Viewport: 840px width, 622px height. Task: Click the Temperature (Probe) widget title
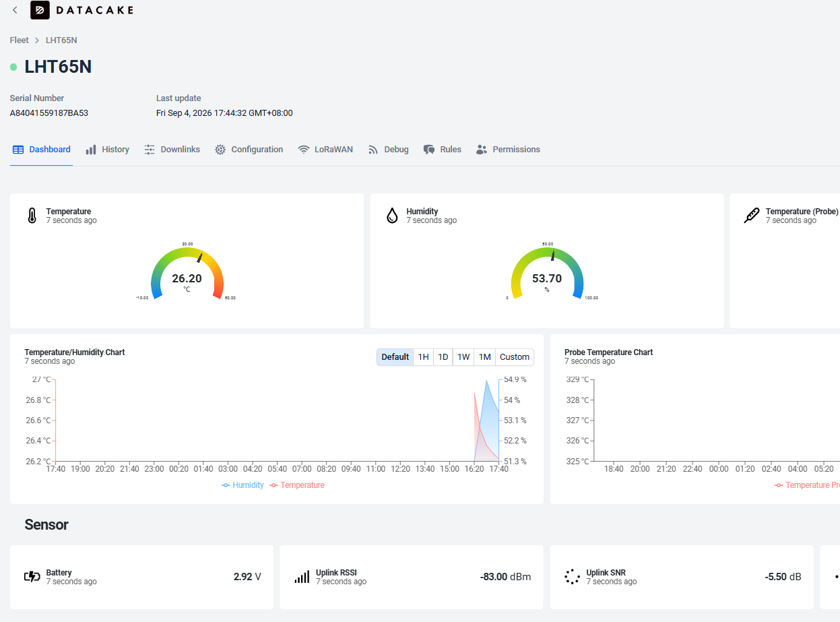802,212
